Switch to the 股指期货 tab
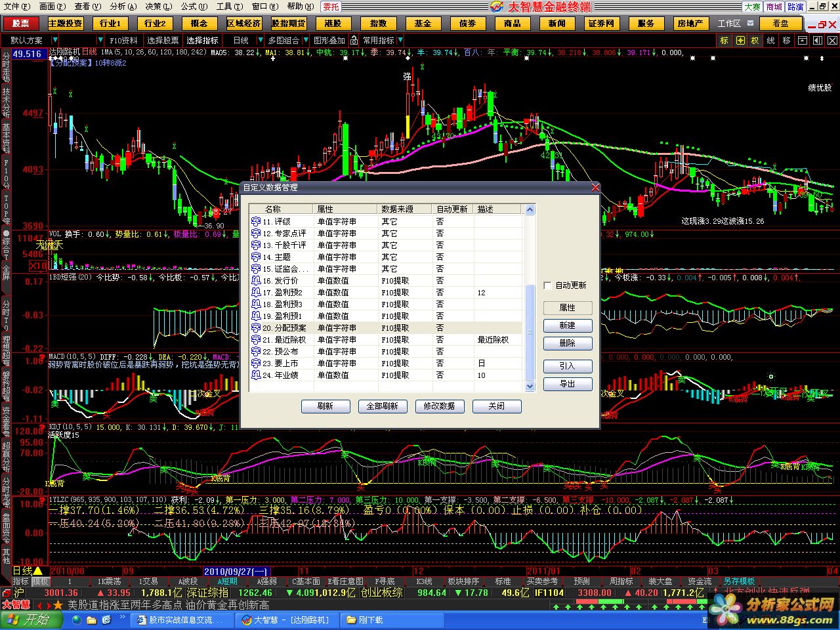This screenshot has width=840, height=630. [288, 24]
